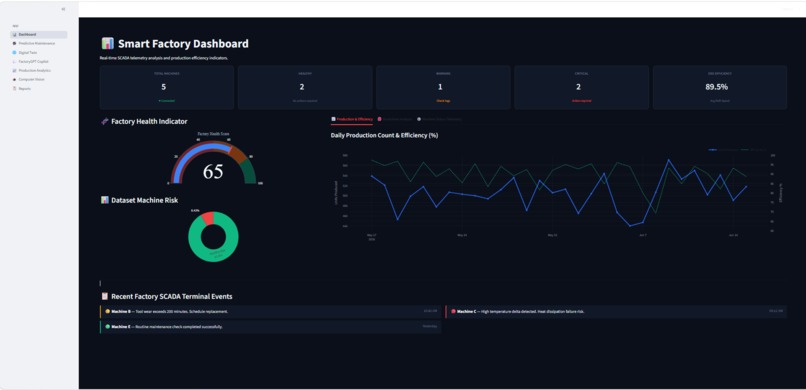Switch to the second chart tab with pink icon

coord(394,119)
